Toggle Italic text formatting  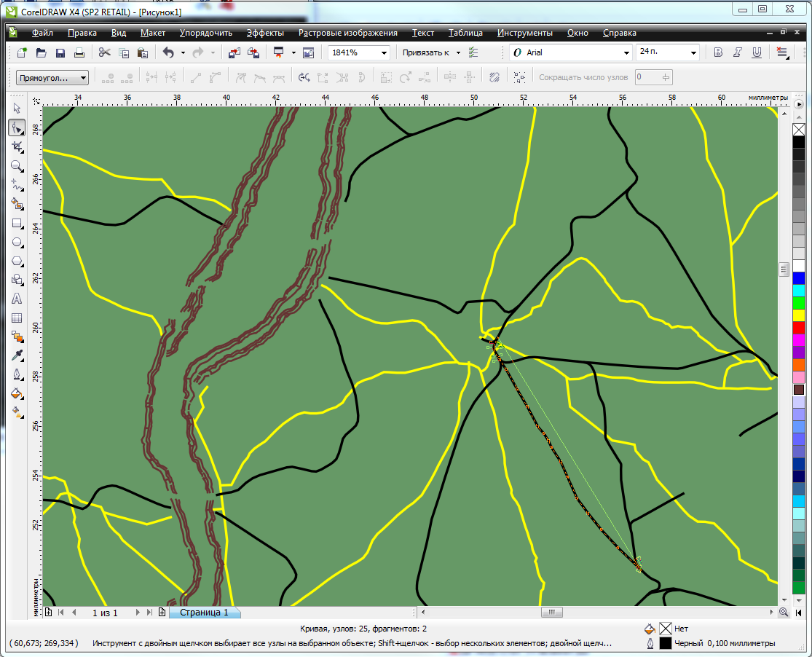tap(738, 52)
